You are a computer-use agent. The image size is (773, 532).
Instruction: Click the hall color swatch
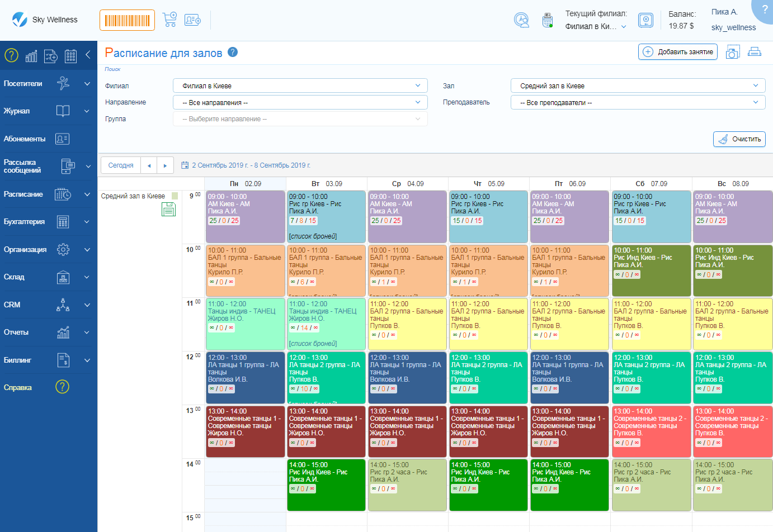[175, 196]
